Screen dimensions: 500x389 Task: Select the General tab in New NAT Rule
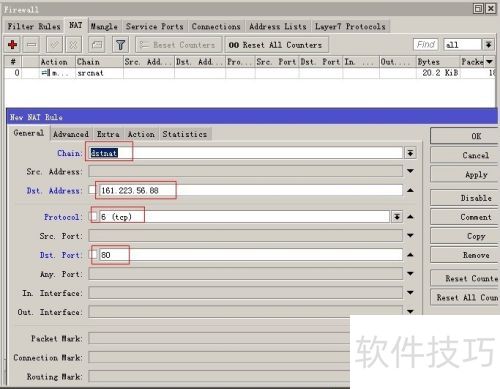tap(29, 133)
